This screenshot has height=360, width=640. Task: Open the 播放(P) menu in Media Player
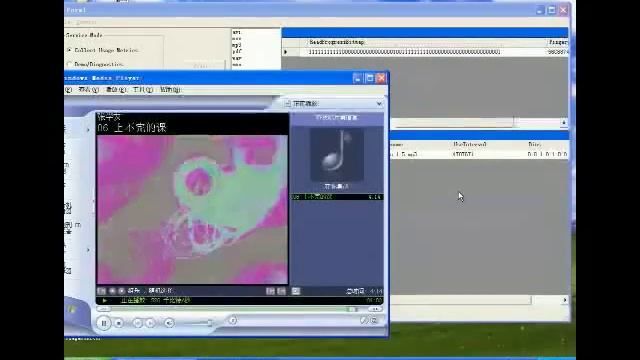pyautogui.click(x=116, y=89)
